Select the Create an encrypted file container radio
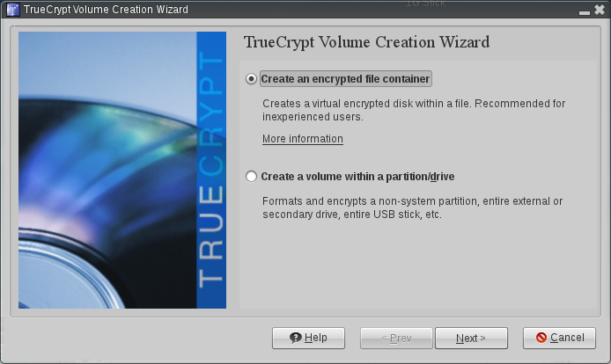This screenshot has width=611, height=364. [x=252, y=79]
